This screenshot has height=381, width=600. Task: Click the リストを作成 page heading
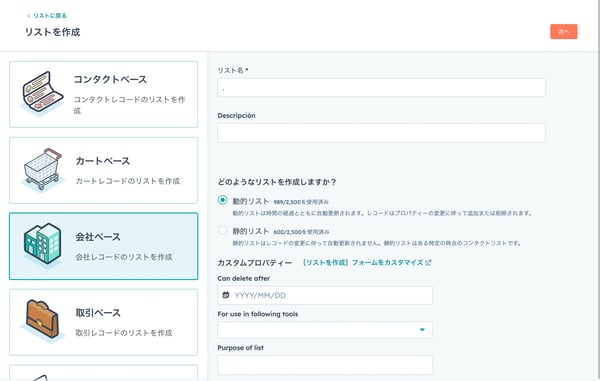click(x=52, y=32)
